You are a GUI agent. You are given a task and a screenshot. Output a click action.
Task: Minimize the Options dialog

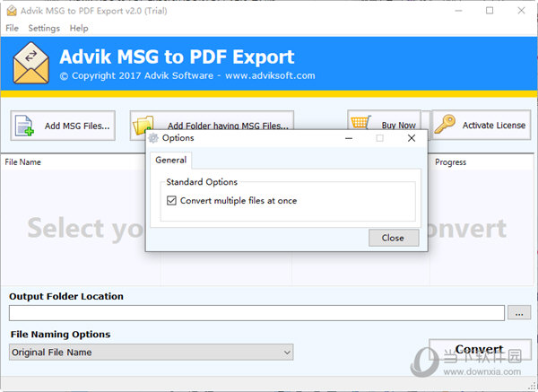(x=349, y=138)
